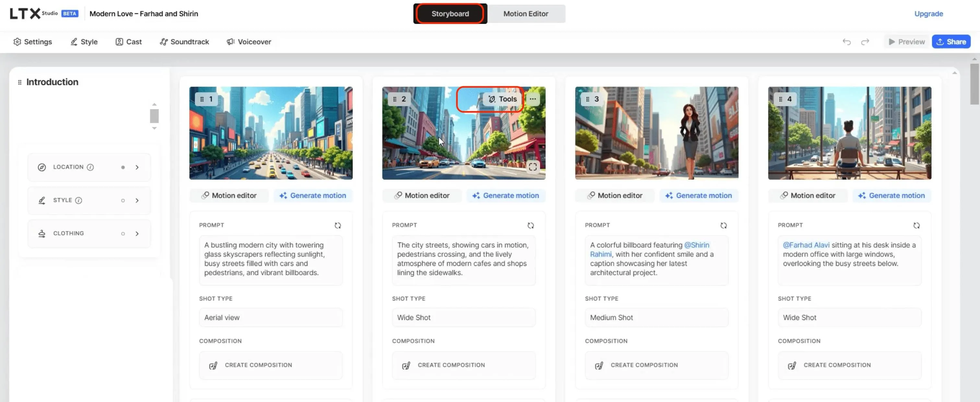Click the Location info icon

click(x=90, y=167)
